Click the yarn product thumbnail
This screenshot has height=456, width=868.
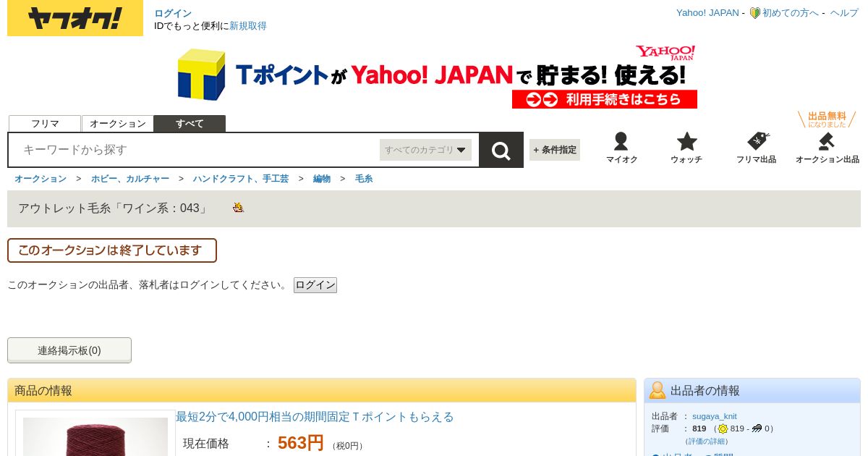click(95, 436)
